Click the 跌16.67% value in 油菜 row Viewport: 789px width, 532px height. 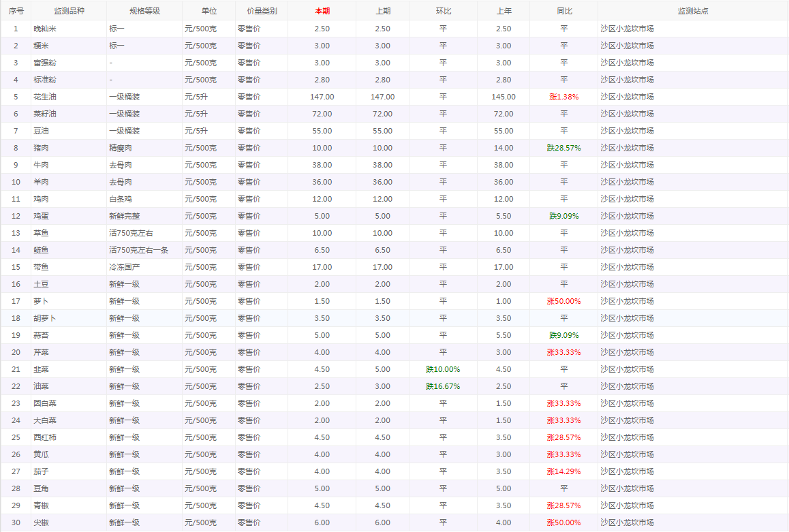coord(443,386)
